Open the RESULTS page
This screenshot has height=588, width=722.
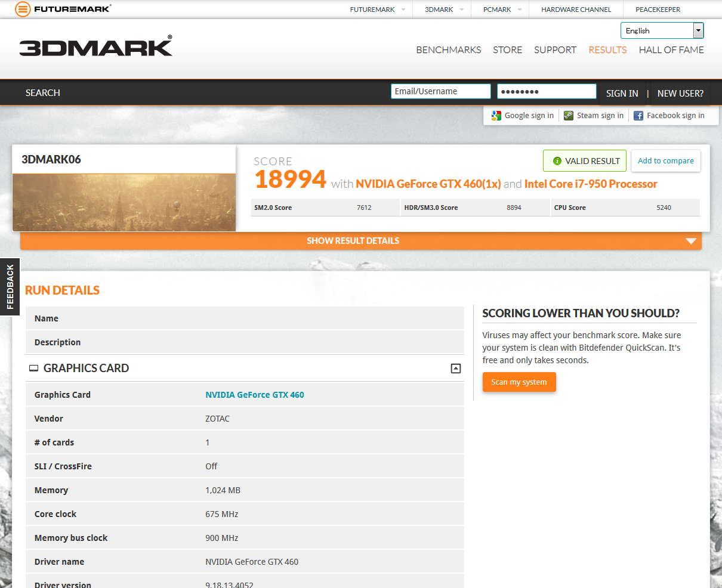coord(607,50)
